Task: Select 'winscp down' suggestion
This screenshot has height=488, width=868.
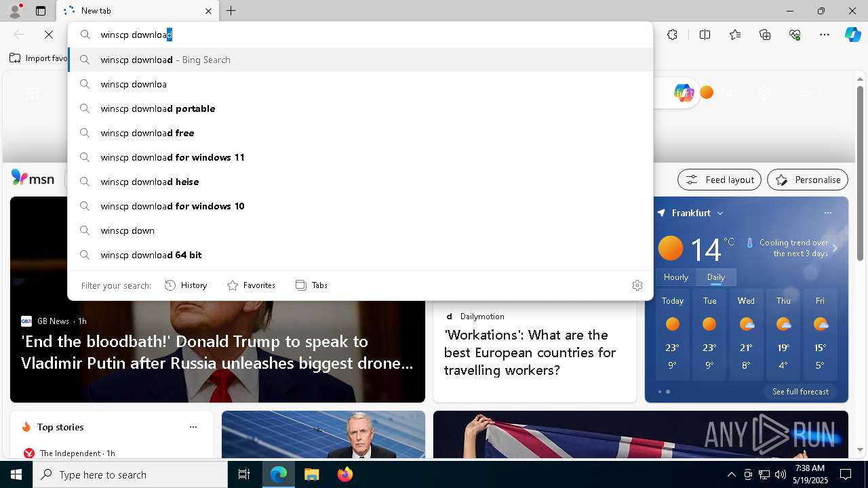Action: [x=361, y=230]
